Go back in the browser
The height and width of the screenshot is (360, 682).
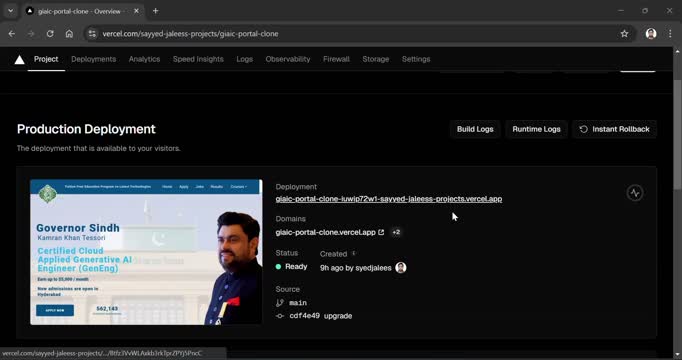point(12,33)
